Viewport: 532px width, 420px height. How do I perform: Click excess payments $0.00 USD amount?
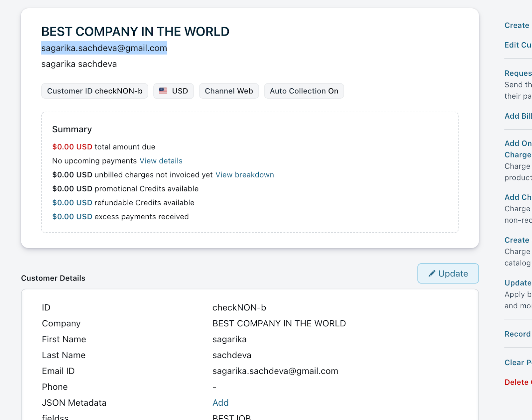point(72,217)
